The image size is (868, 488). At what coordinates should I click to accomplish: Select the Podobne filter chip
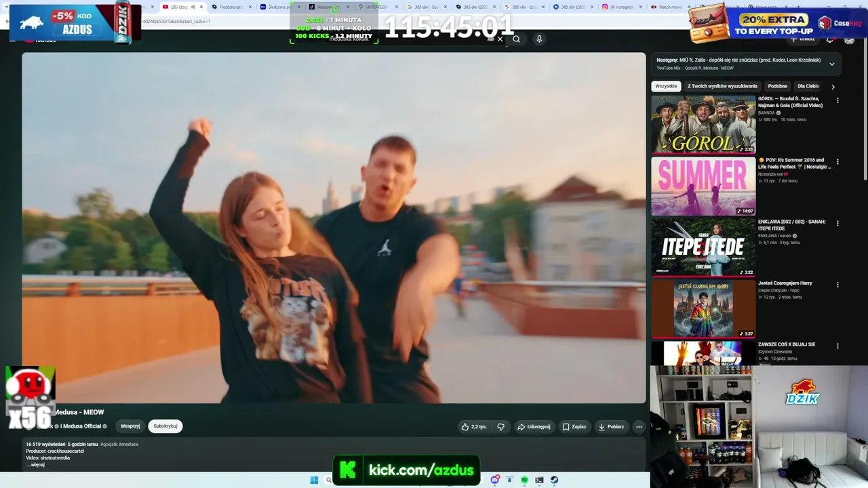point(777,86)
